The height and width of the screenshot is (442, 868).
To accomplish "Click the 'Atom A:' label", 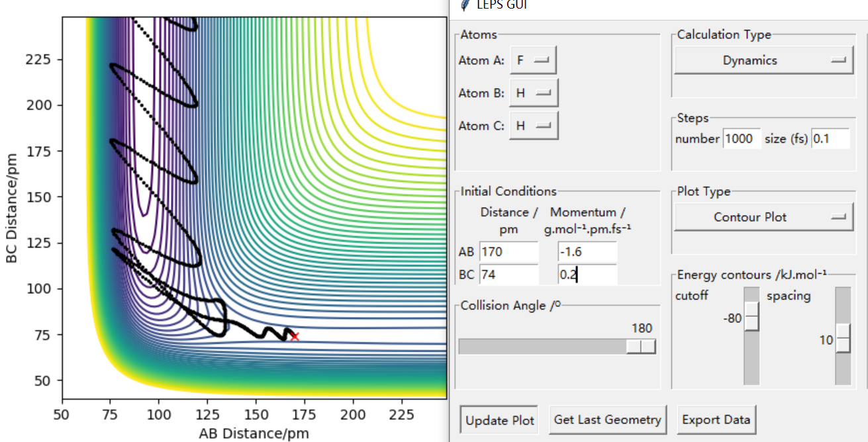I will click(481, 60).
